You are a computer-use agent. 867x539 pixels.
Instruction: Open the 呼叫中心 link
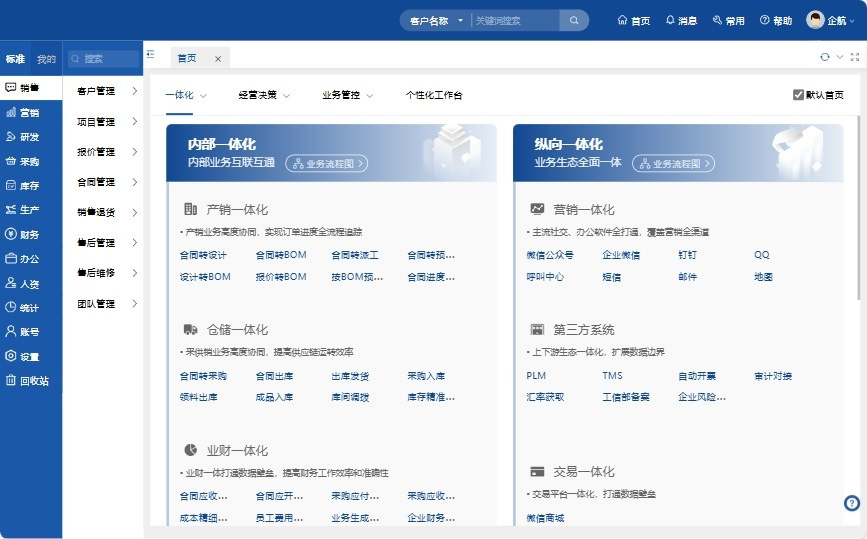[545, 277]
